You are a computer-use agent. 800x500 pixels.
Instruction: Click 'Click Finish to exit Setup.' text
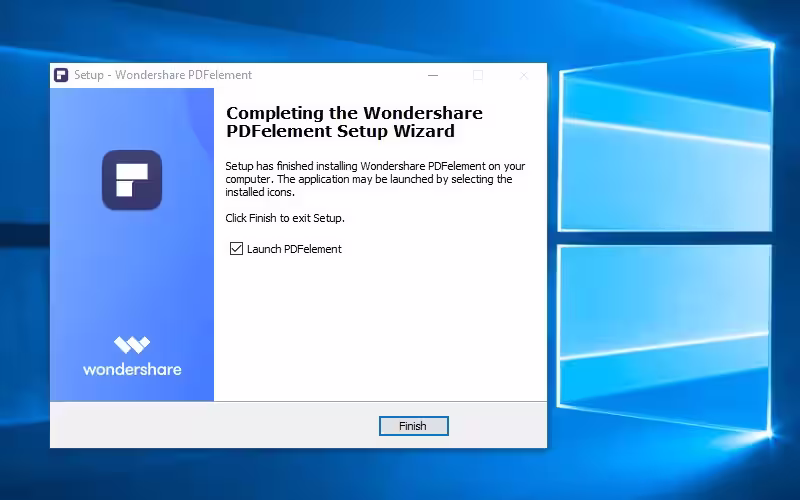pyautogui.click(x=285, y=218)
